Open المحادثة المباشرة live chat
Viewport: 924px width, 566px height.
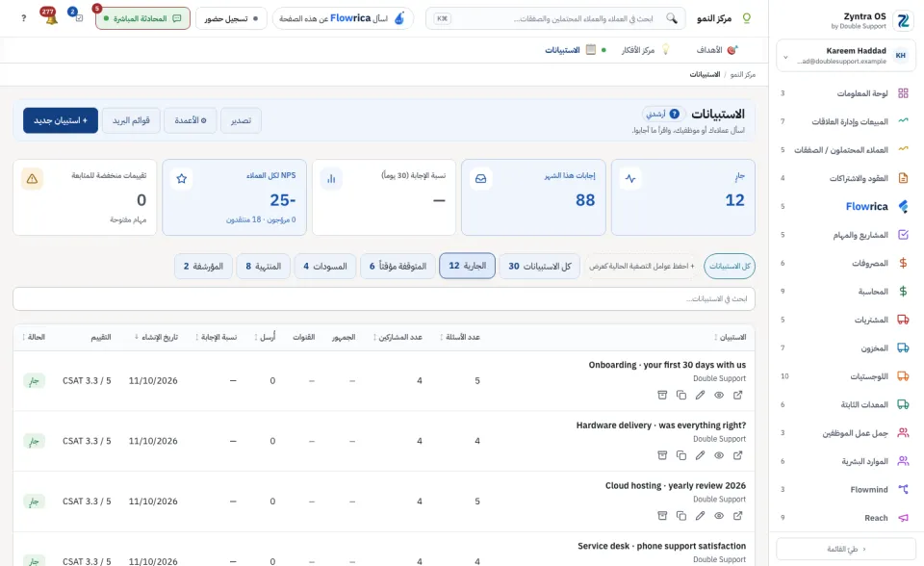[x=142, y=18]
